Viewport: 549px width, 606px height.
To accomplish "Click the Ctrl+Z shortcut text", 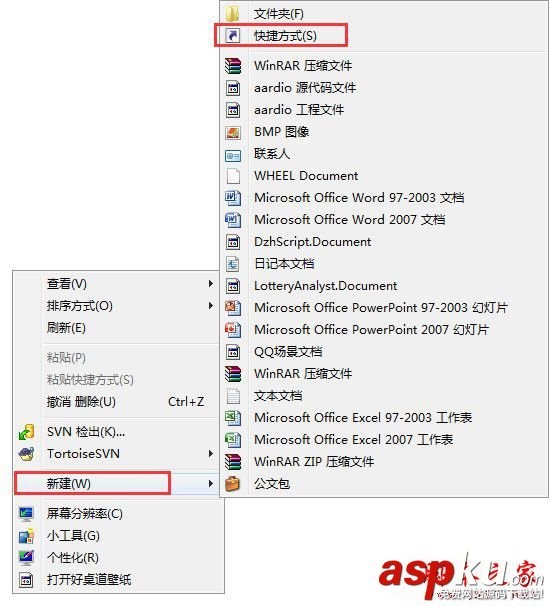I will [x=186, y=402].
